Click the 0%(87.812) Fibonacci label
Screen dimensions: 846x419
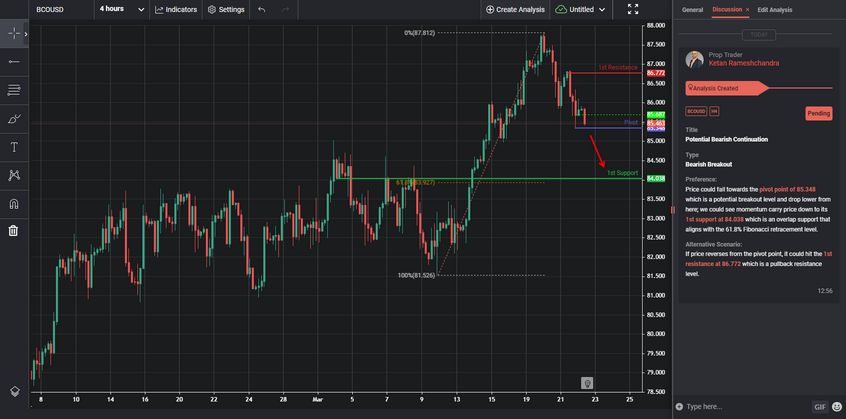pos(419,33)
